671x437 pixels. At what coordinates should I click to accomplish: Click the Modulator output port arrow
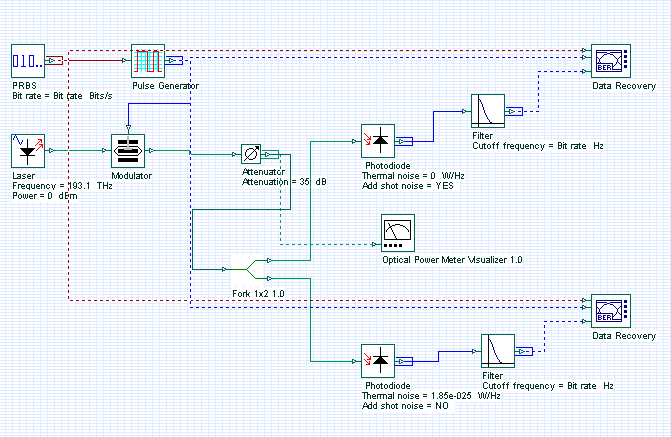coord(151,150)
